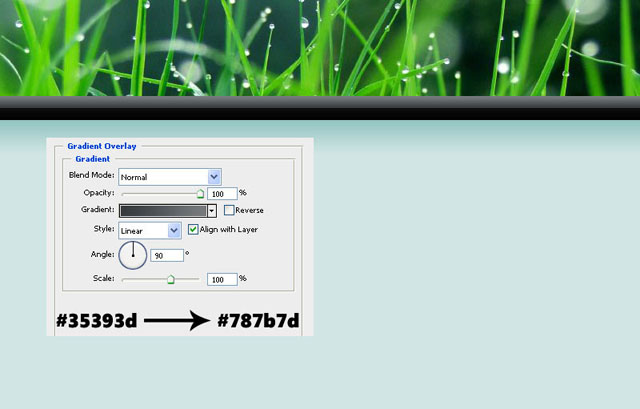640x409 pixels.
Task: Click the Scale slider handle
Action: coord(171,279)
